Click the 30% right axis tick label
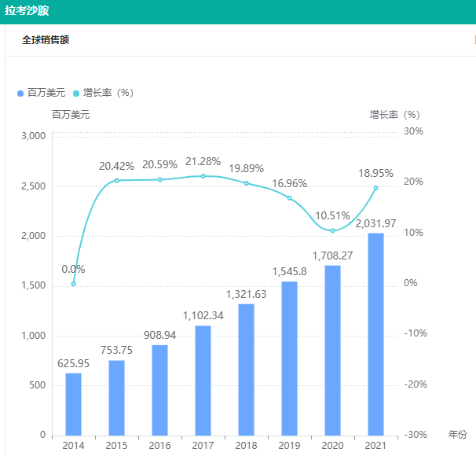476x456 pixels. [413, 131]
